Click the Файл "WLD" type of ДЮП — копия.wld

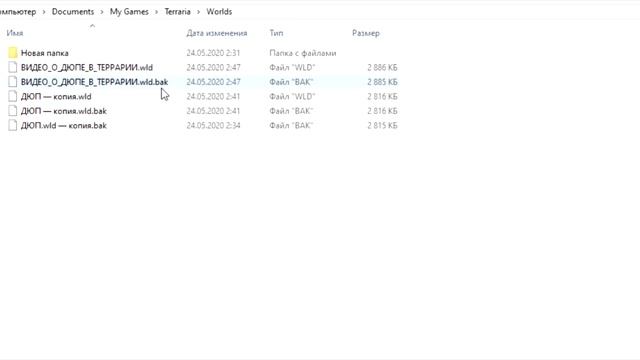click(x=292, y=97)
